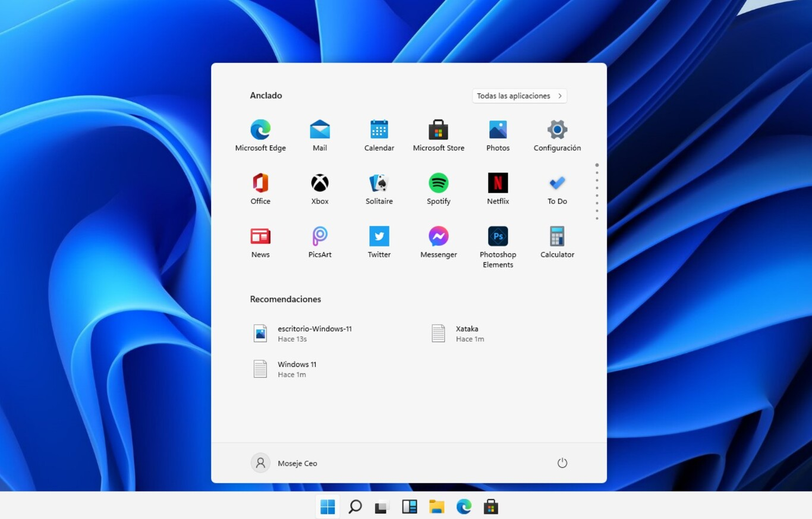Launch PicsArt
The image size is (812, 519).
pos(320,243)
